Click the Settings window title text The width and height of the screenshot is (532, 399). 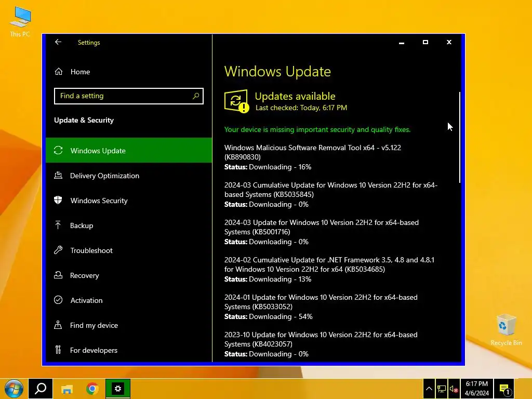click(89, 43)
